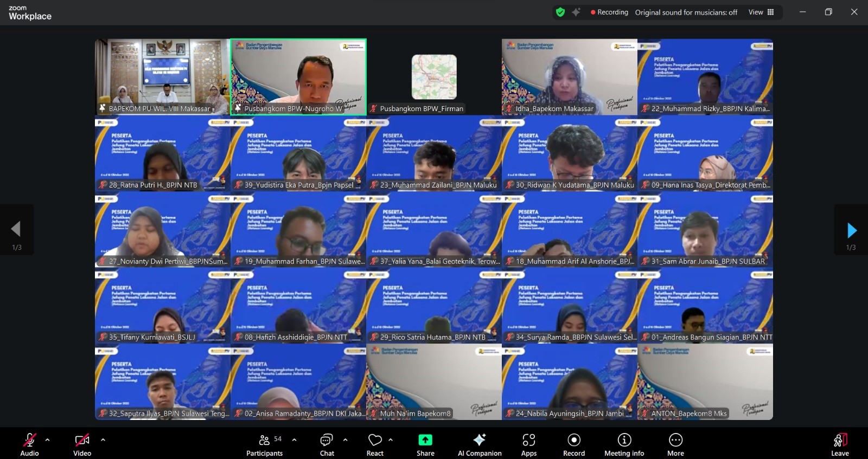868x459 pixels.
Task: Go to next page of participants
Action: click(851, 230)
